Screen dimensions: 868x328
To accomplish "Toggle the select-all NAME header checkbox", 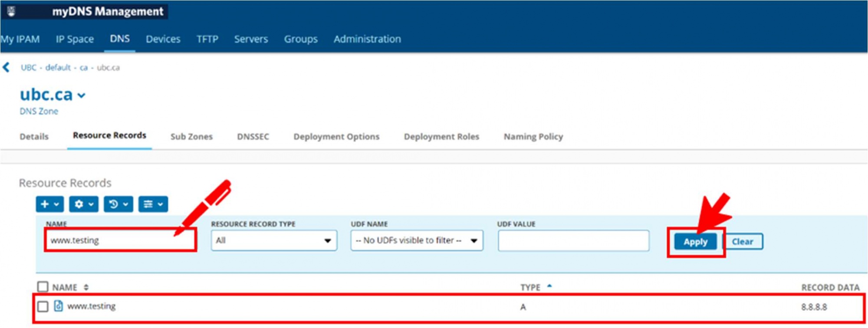I will (43, 287).
